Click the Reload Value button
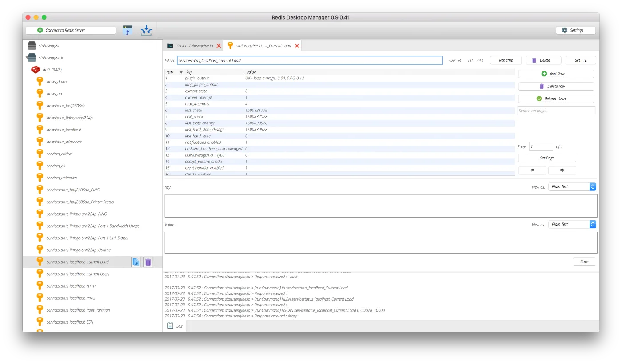622x364 pixels. [x=556, y=99]
